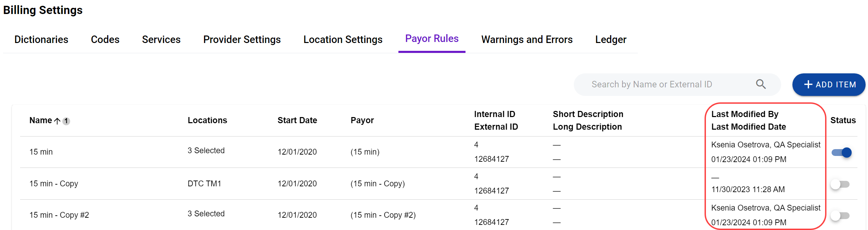Viewport: 868px width, 230px height.
Task: Focus the Search by Name or External ID field
Action: pyautogui.click(x=664, y=85)
